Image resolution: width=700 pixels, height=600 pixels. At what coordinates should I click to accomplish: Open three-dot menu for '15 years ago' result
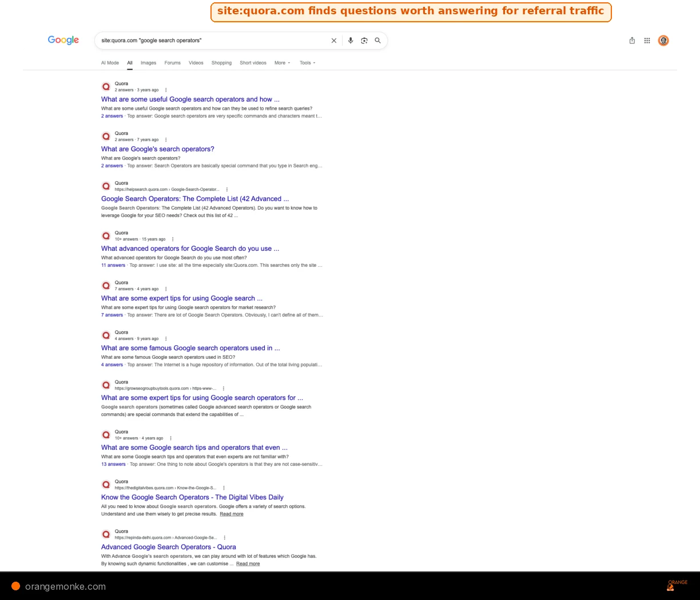tap(173, 239)
